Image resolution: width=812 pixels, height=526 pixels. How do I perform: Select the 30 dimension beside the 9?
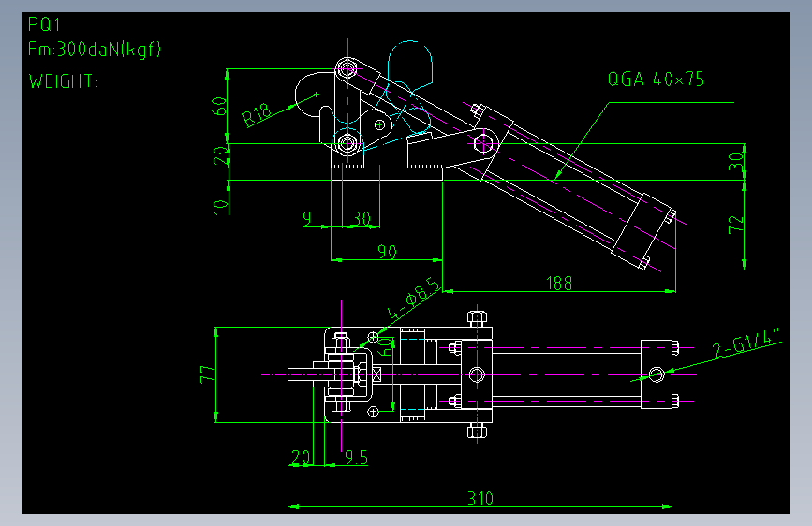361,218
